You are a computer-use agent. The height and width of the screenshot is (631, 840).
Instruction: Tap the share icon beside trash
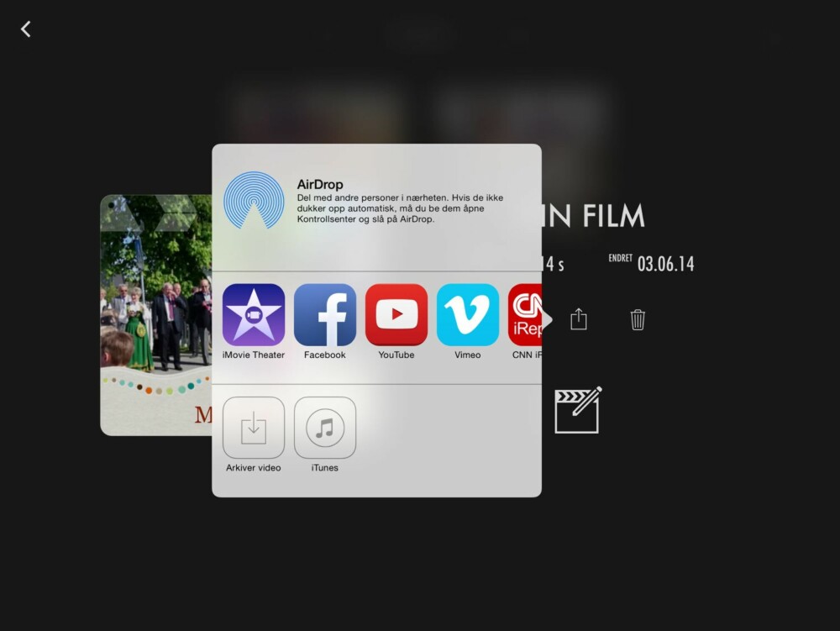579,318
